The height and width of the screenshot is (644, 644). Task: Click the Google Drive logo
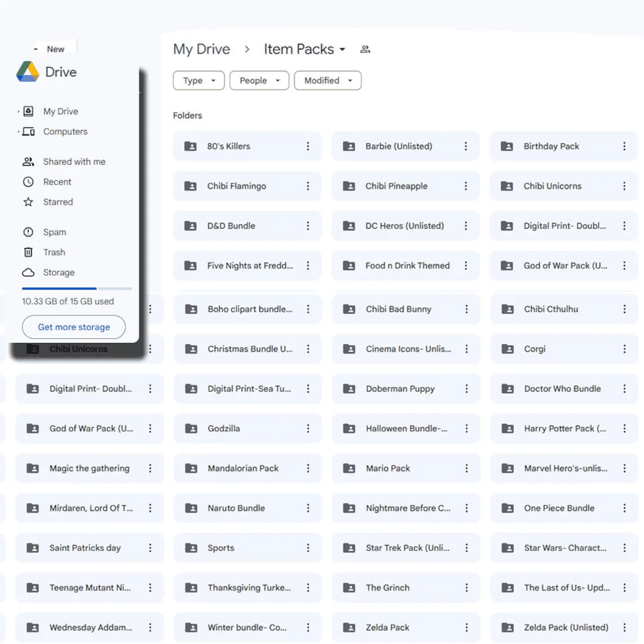(x=28, y=72)
